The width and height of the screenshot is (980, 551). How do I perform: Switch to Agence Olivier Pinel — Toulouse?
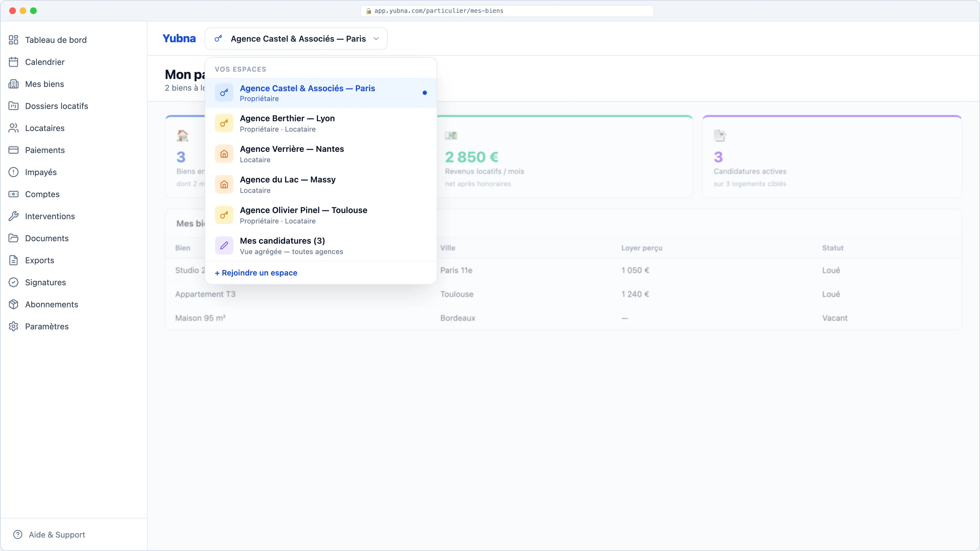pyautogui.click(x=321, y=215)
